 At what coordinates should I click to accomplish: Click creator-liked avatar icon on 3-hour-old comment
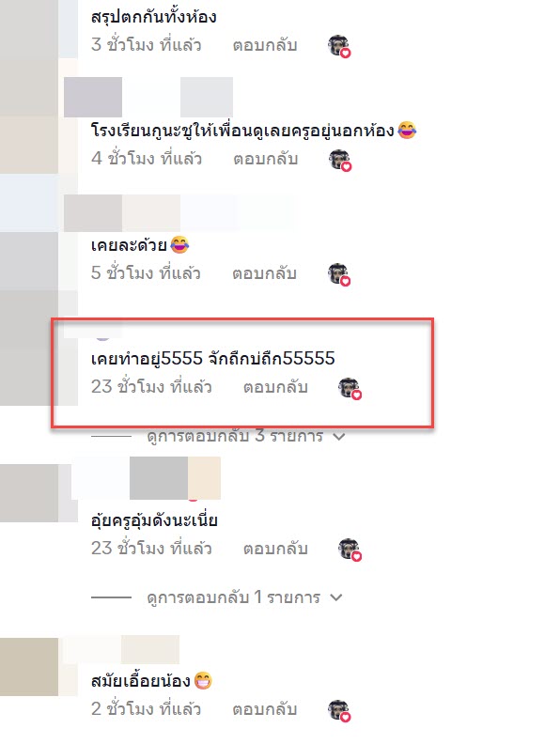coord(339,46)
